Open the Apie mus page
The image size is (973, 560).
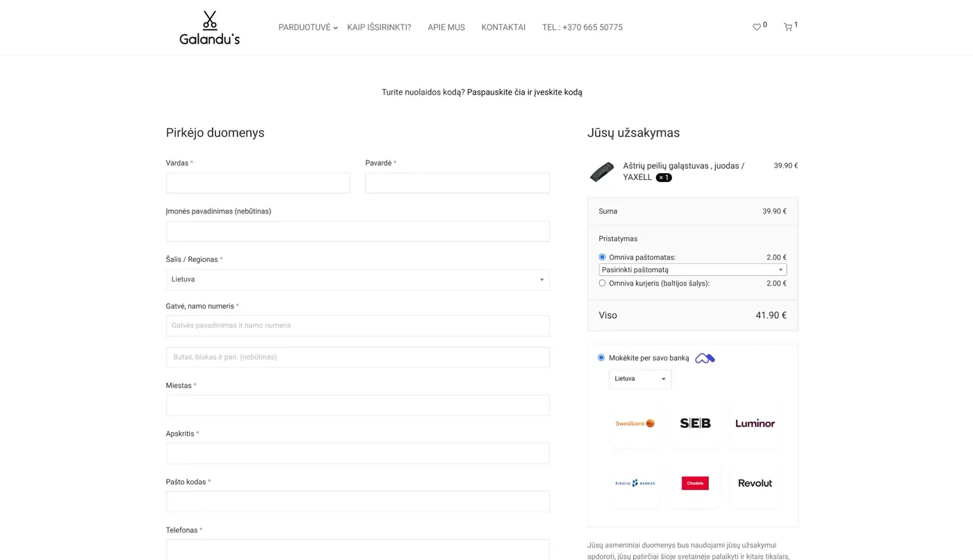446,28
